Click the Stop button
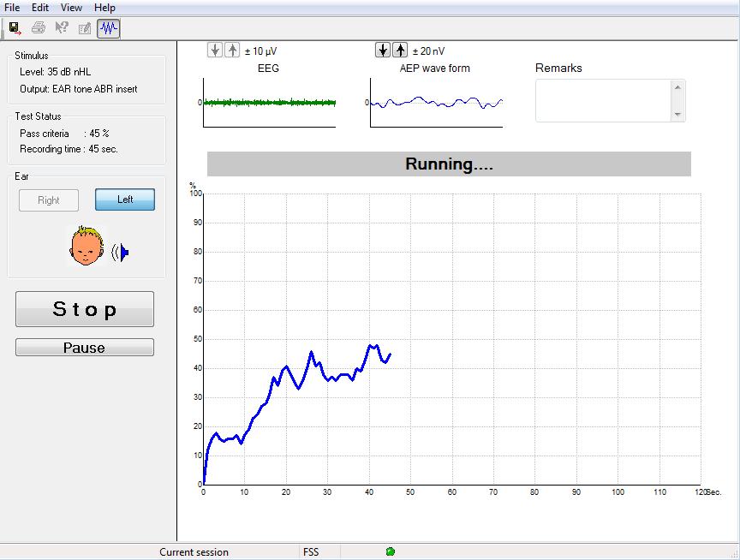Viewport: 740px width, 560px height. coord(85,309)
